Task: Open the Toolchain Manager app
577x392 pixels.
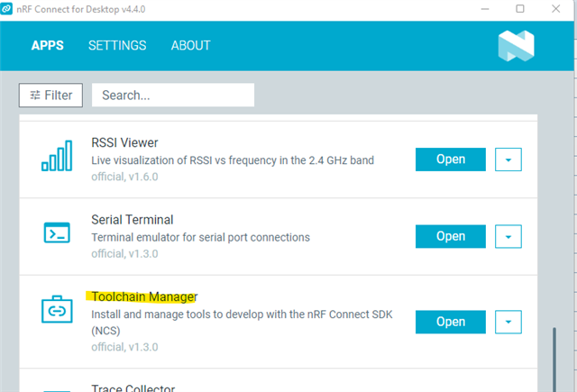Action: point(451,322)
